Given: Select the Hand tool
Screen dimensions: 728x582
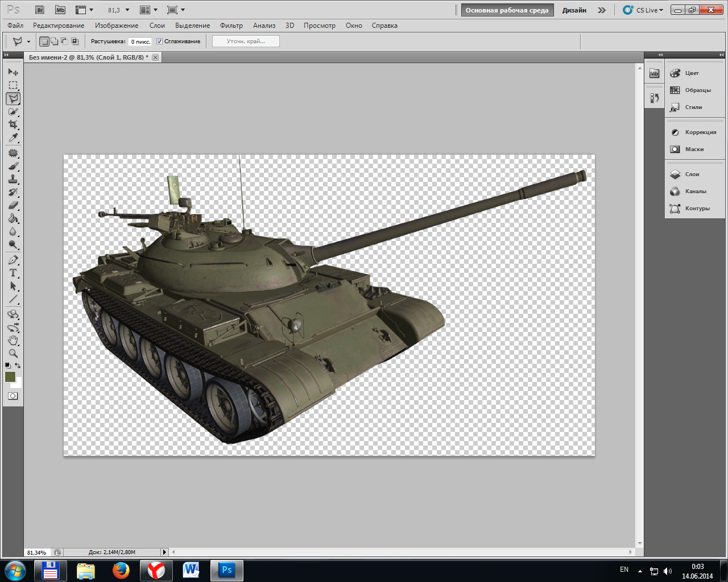Looking at the screenshot, I should (13, 340).
